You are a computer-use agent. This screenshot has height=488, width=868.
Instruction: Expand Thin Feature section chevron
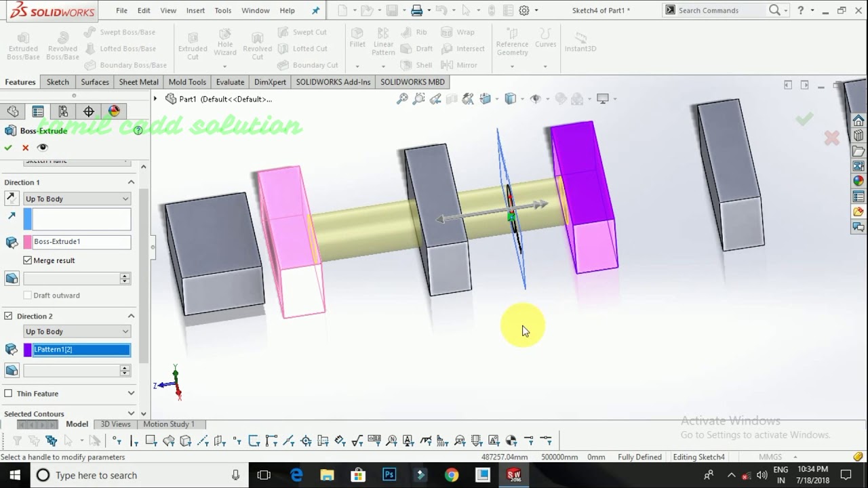coord(131,393)
